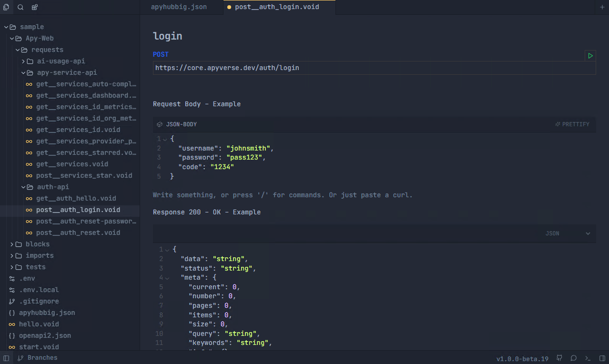The image size is (609, 364).
Task: Open get__auth_hello.void in the file tree
Action: 76,198
